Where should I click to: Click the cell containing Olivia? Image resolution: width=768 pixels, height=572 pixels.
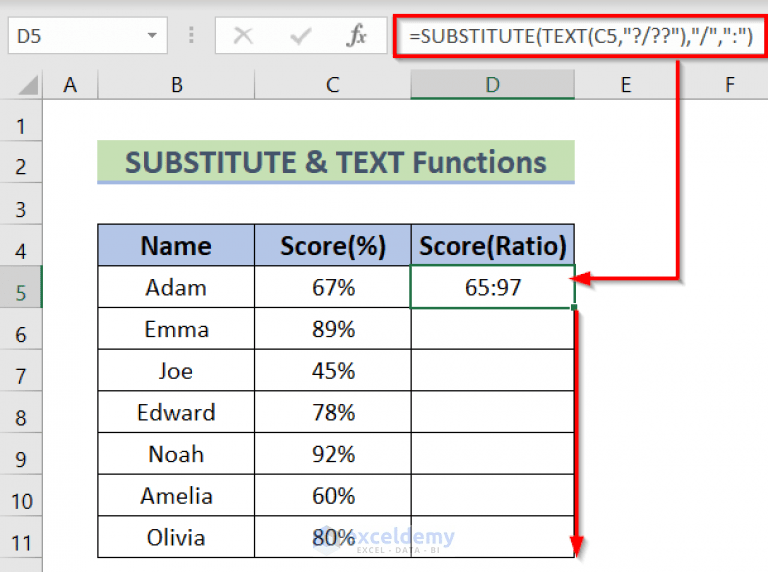pos(176,537)
